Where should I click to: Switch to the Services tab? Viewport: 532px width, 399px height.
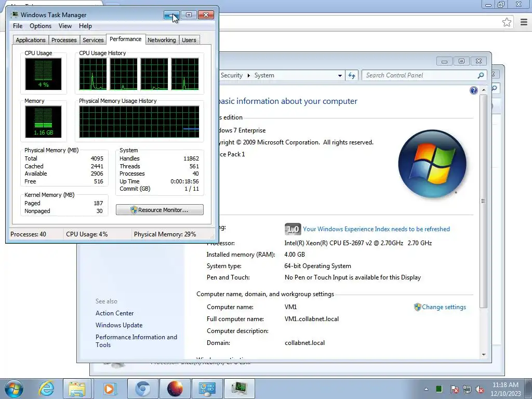(93, 40)
